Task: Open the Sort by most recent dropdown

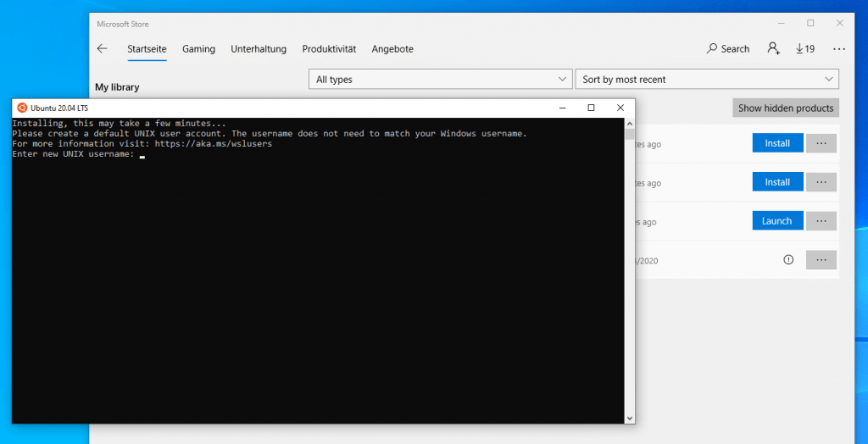Action: pyautogui.click(x=708, y=79)
